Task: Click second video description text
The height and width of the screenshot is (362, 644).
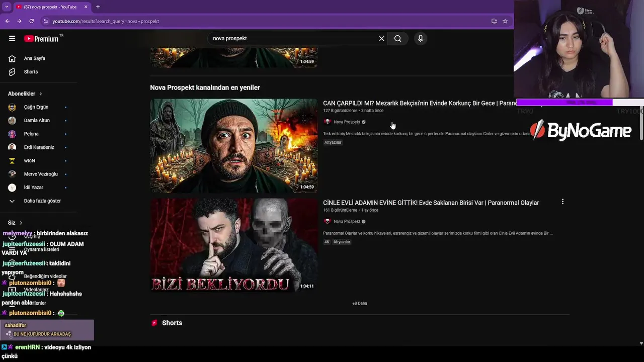Action: click(438, 233)
